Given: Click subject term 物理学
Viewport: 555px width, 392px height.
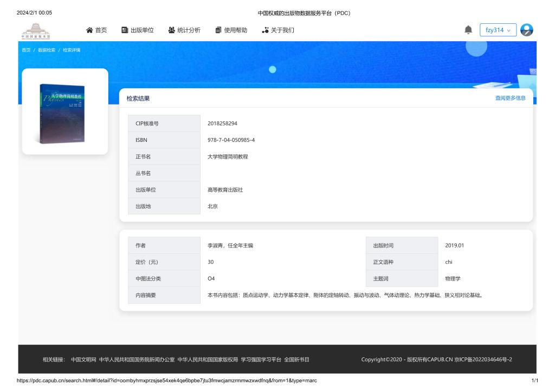Looking at the screenshot, I should point(453,278).
